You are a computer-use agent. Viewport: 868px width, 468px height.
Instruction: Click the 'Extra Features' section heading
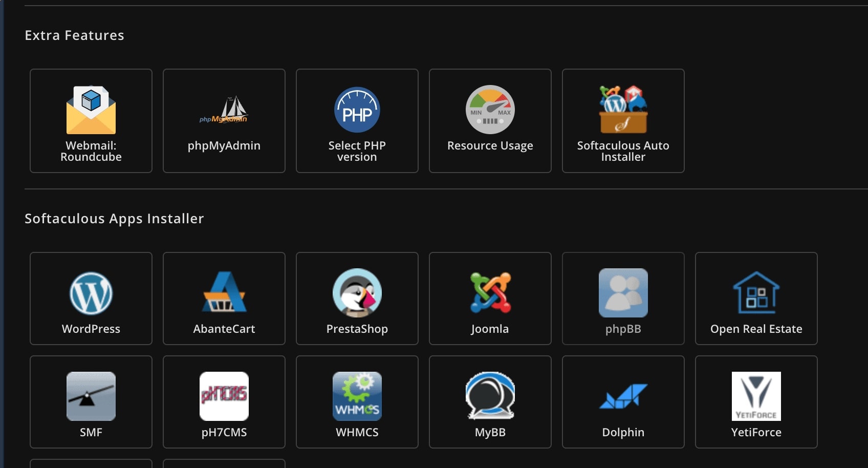click(75, 35)
